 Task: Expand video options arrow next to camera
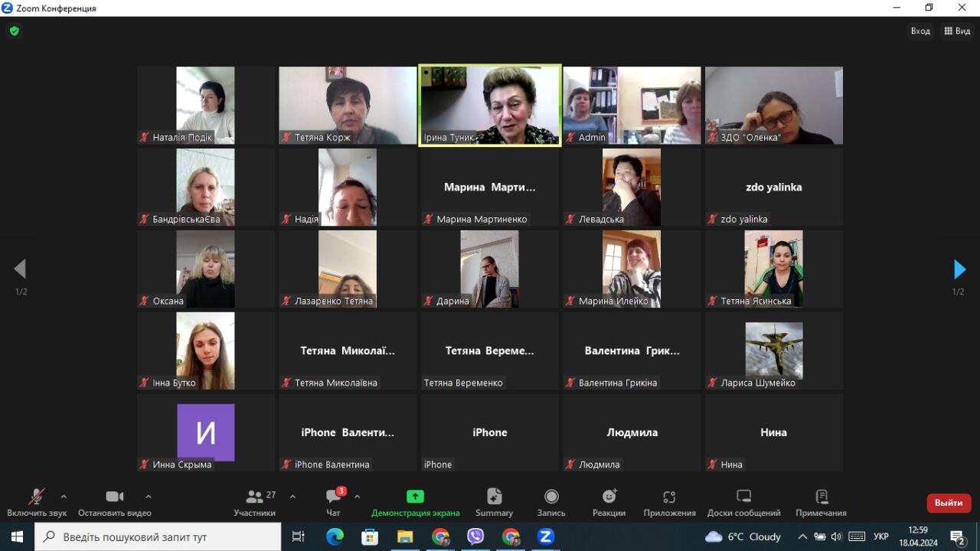tap(149, 497)
